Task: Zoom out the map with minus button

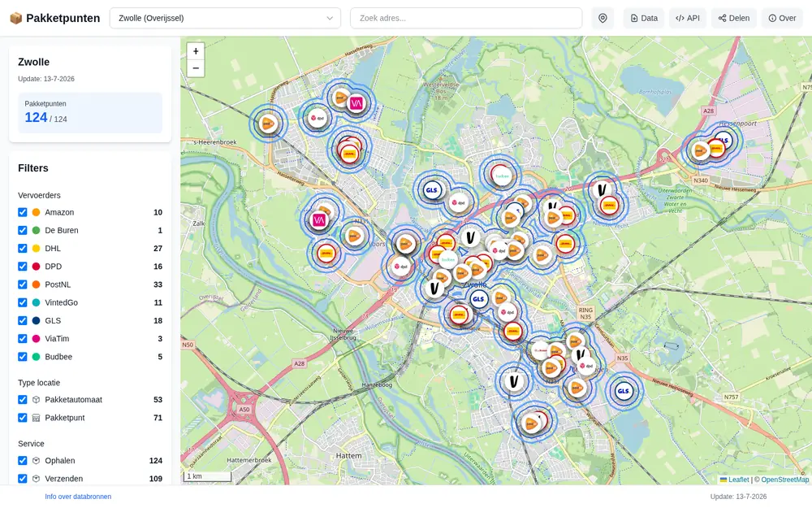Action: (x=195, y=68)
